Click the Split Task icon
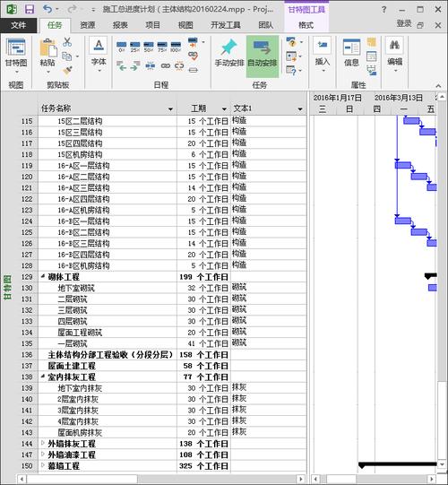The width and height of the screenshot is (448, 485). click(151, 65)
